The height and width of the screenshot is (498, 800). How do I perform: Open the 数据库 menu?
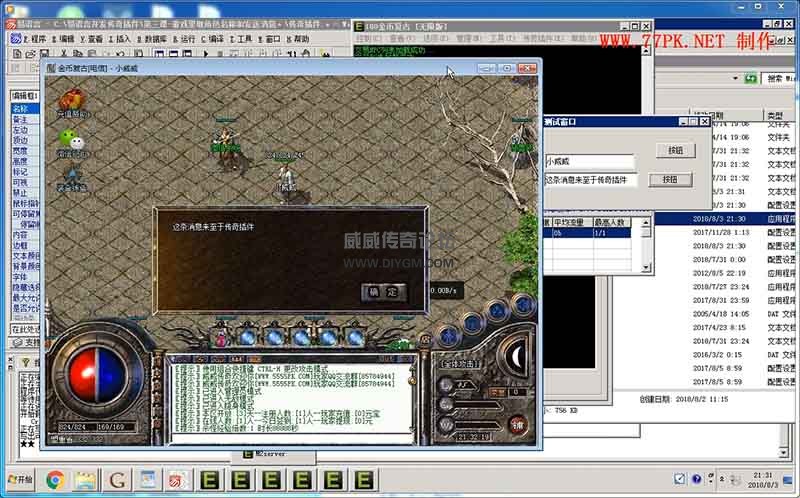coord(152,39)
